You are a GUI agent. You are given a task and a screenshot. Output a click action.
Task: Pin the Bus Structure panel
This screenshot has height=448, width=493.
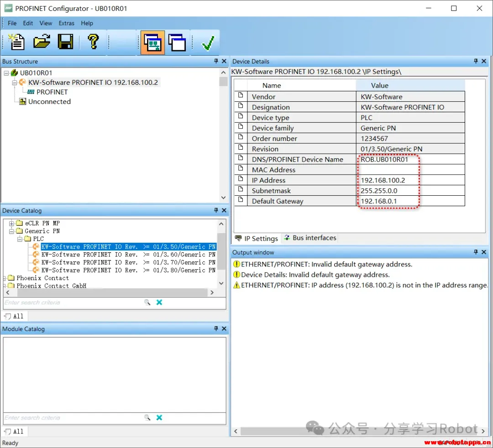click(x=216, y=61)
